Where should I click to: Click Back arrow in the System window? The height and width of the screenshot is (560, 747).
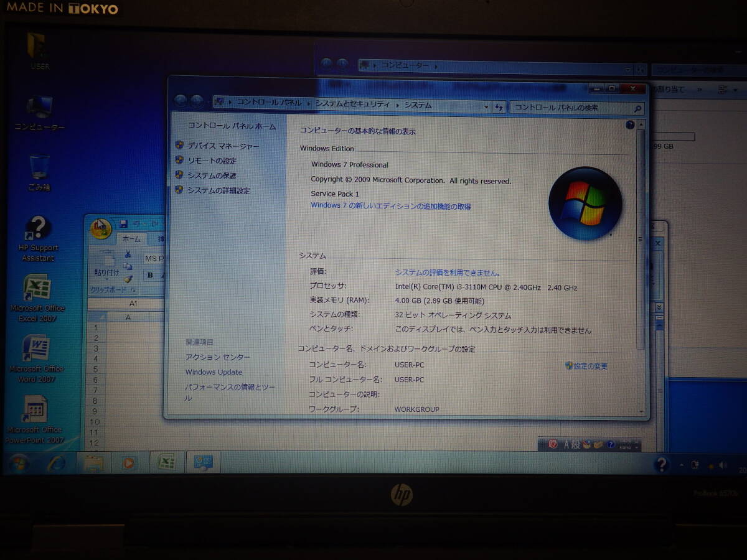pyautogui.click(x=181, y=100)
